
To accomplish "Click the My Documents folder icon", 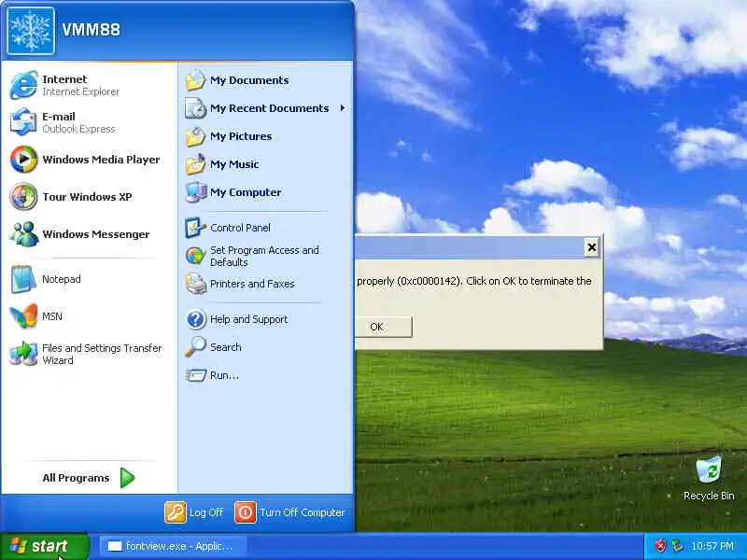I will tap(195, 80).
